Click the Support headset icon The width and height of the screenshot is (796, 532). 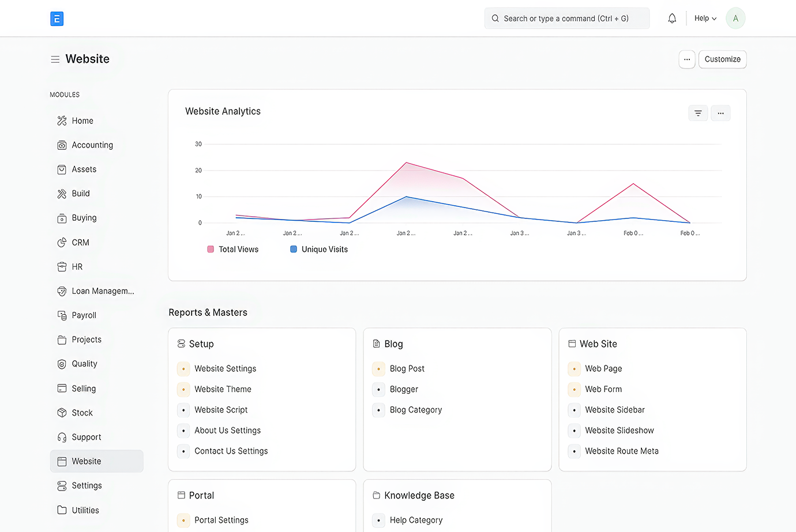(x=62, y=437)
